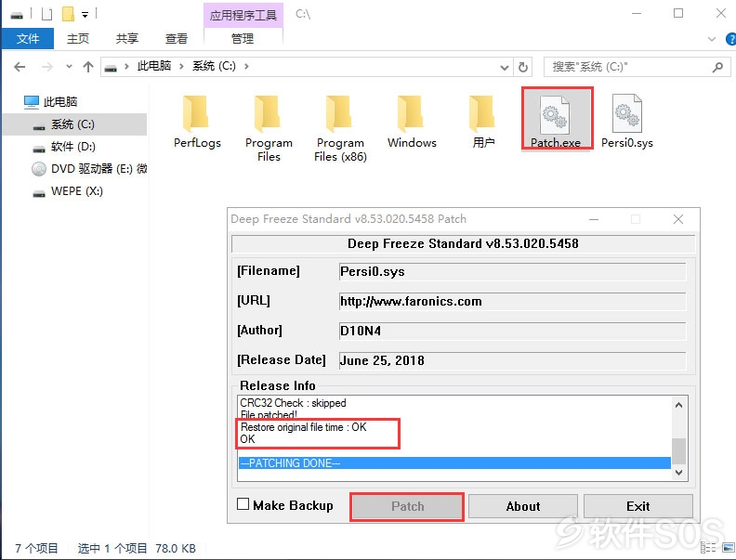Select WEPE (X:) drive in navigation pane
736x560 pixels.
[x=76, y=191]
